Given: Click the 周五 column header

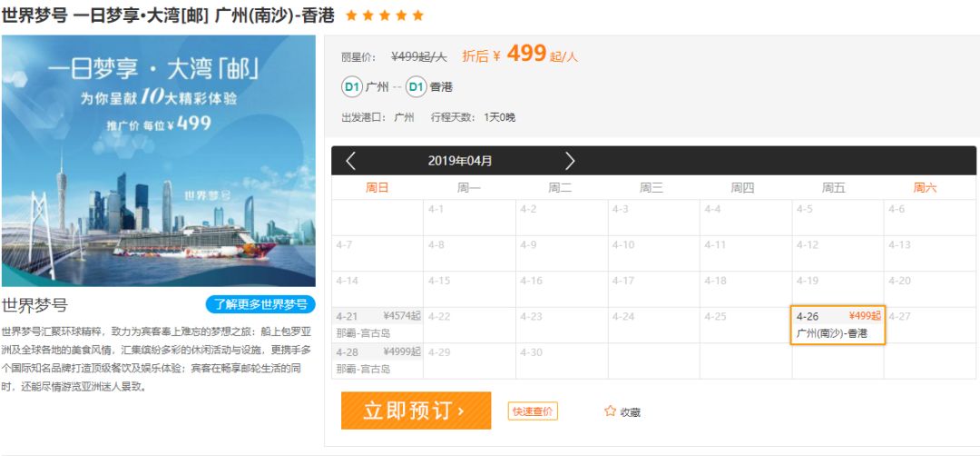Looking at the screenshot, I should coord(834,188).
